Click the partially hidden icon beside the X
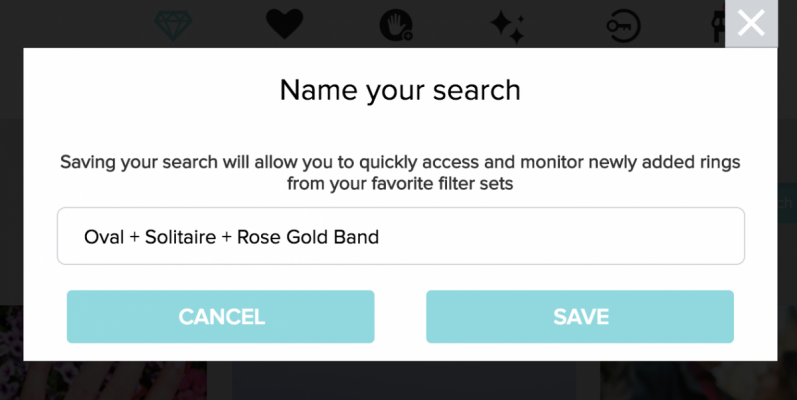 coord(718,25)
